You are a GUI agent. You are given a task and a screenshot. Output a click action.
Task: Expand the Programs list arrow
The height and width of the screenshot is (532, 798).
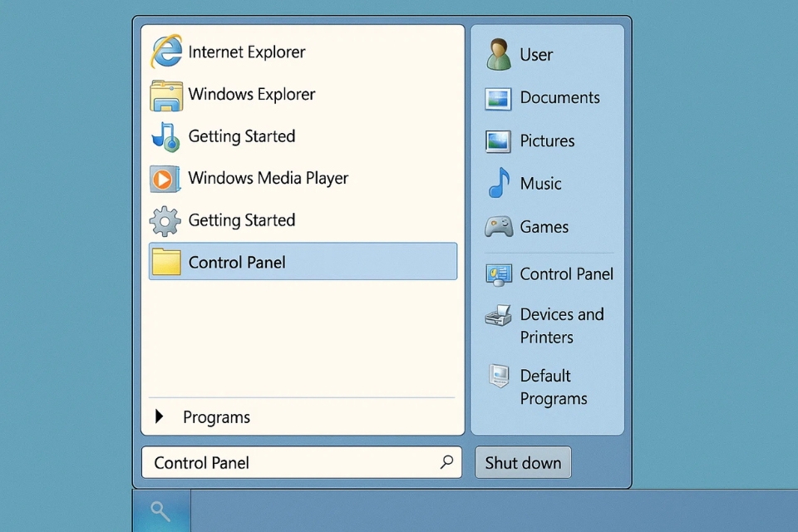(160, 417)
